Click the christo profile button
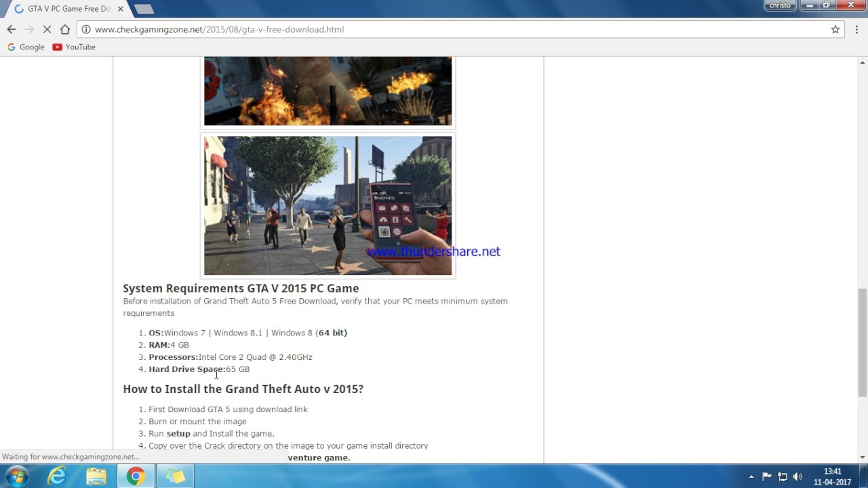 tap(780, 5)
